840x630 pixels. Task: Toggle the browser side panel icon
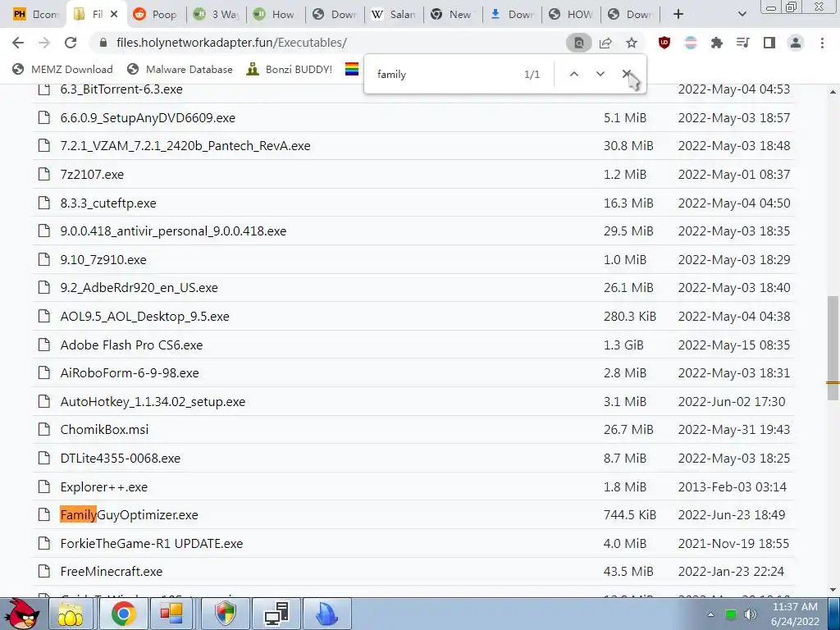point(769,43)
